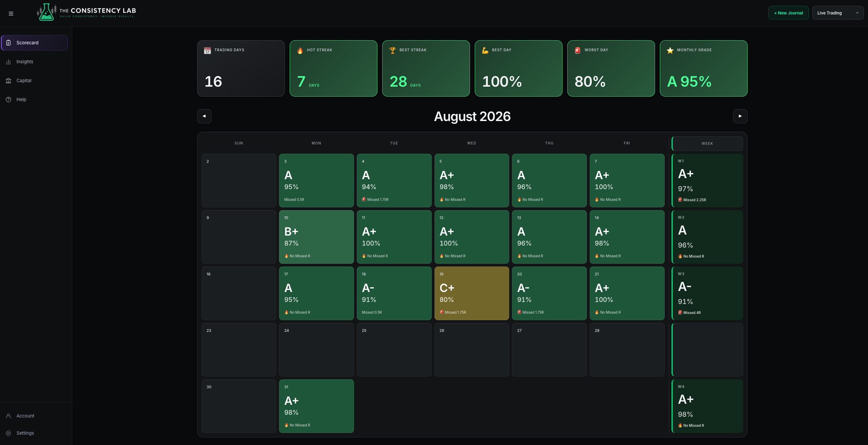Select the empty August 28 cell
The height and width of the screenshot is (445, 868).
627,350
